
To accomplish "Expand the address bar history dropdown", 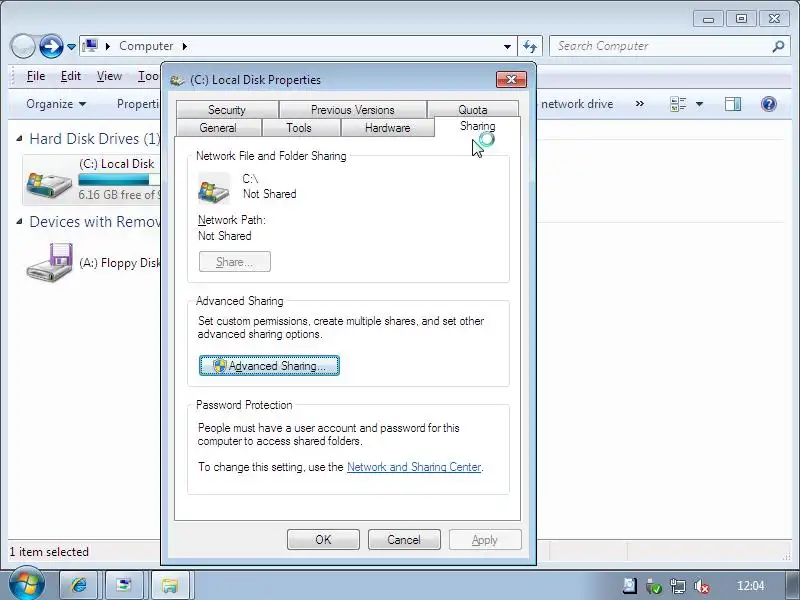I will pos(507,46).
